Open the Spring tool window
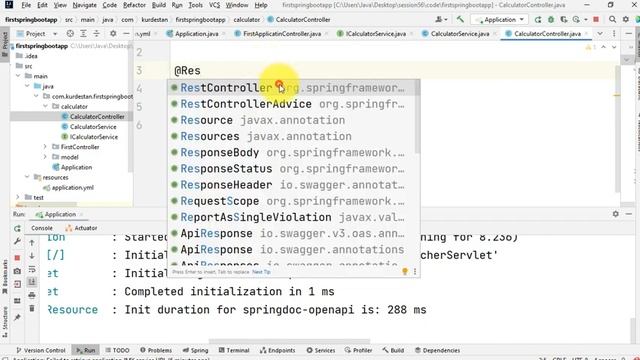Screen dimensions: 640x360 tap(196, 350)
